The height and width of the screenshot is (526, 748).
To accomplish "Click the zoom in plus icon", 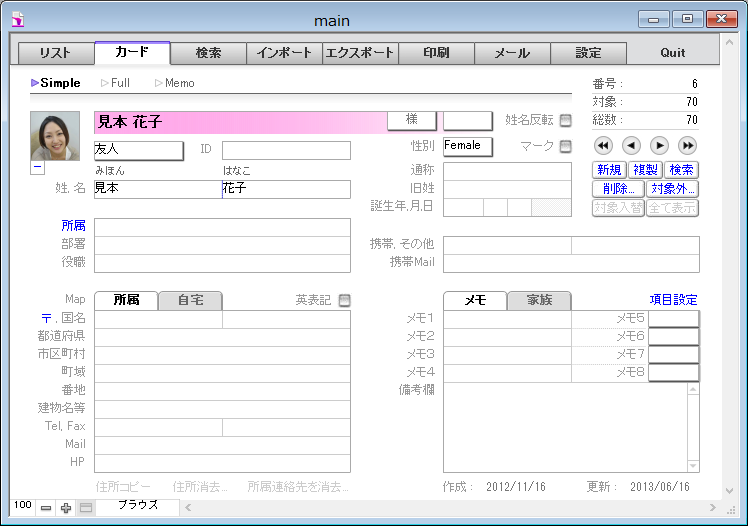I will click(66, 508).
